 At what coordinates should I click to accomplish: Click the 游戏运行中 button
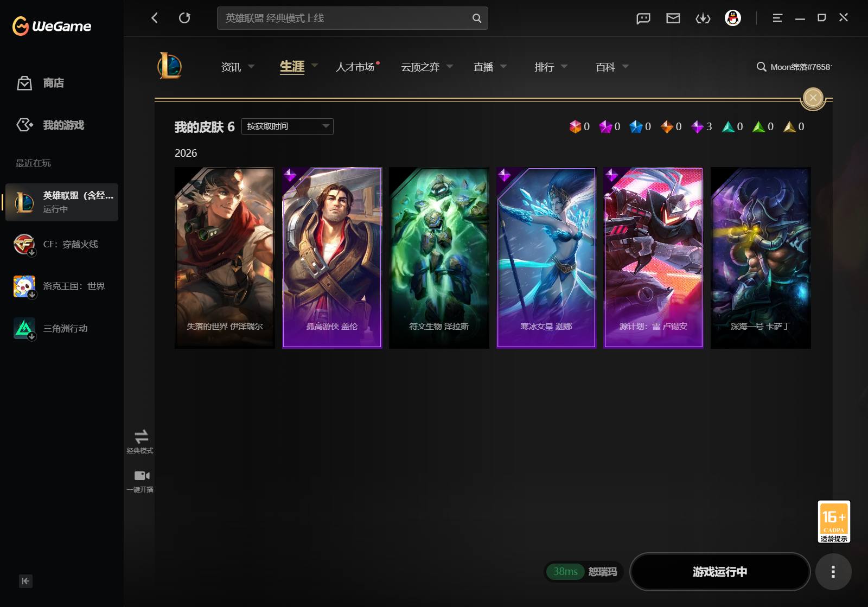click(x=720, y=572)
